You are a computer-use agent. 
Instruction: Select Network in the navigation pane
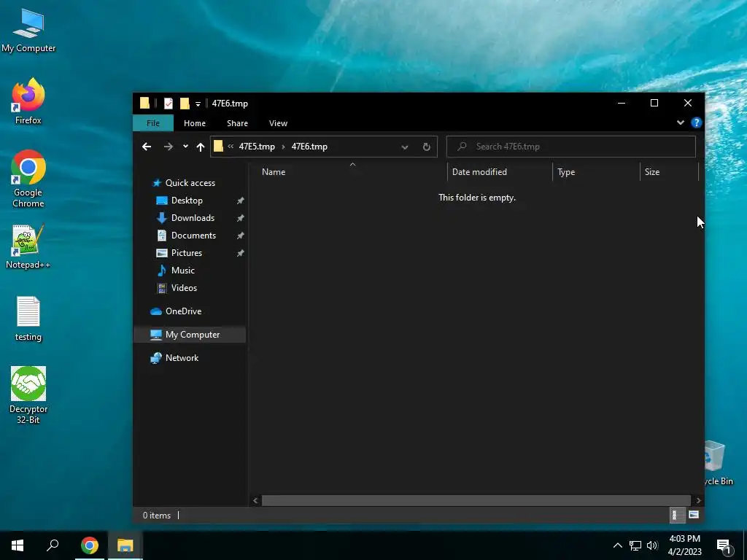click(182, 357)
